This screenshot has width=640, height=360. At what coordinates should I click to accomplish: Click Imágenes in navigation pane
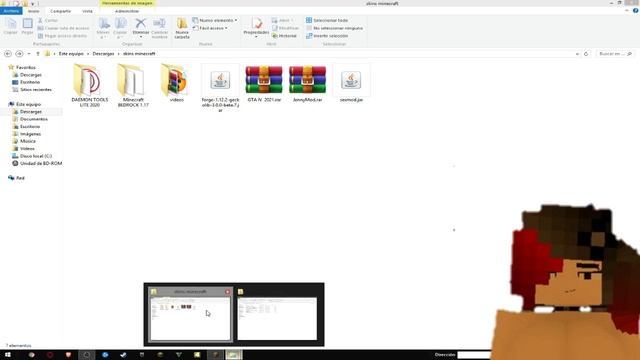(x=30, y=134)
